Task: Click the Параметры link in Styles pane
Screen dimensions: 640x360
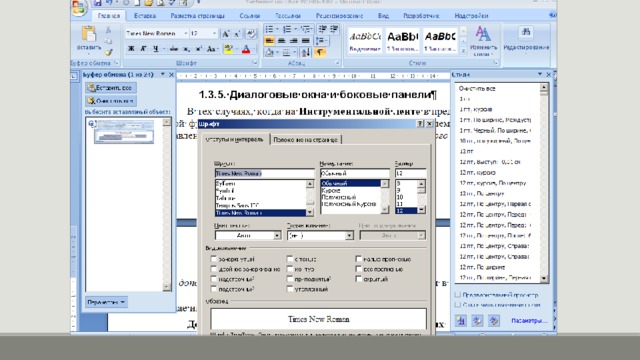Action: tap(529, 321)
